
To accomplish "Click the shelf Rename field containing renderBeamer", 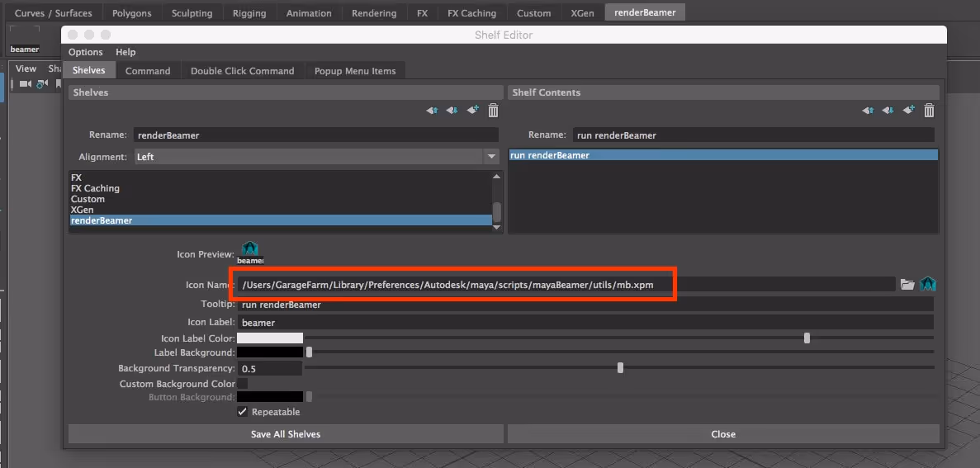I will coord(316,135).
